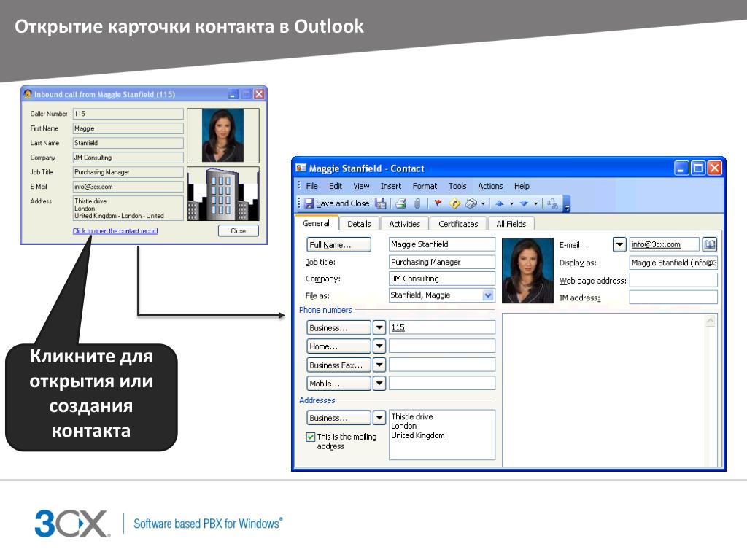Click the Web page address field
The image size is (747, 560).
click(x=673, y=280)
